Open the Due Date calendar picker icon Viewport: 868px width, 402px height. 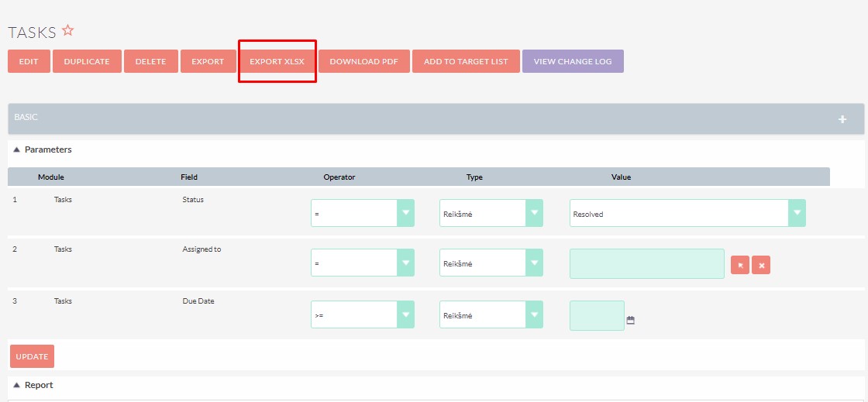630,320
